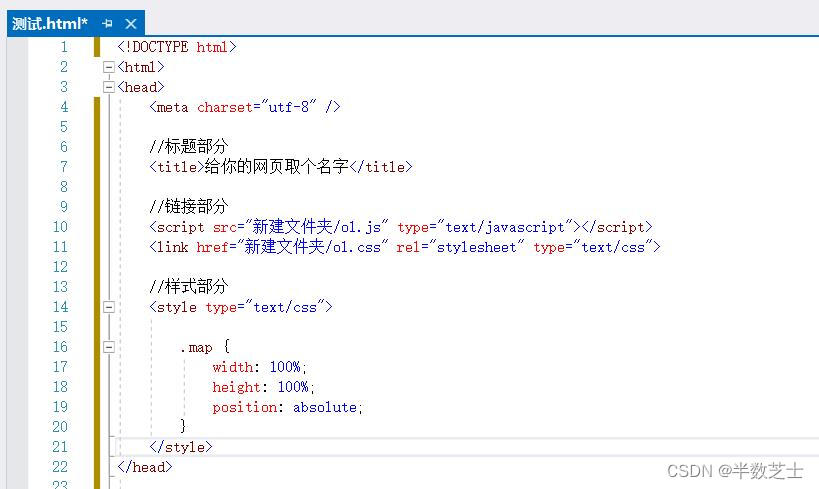
Task: Click the closing </style> tag
Action: tap(181, 447)
